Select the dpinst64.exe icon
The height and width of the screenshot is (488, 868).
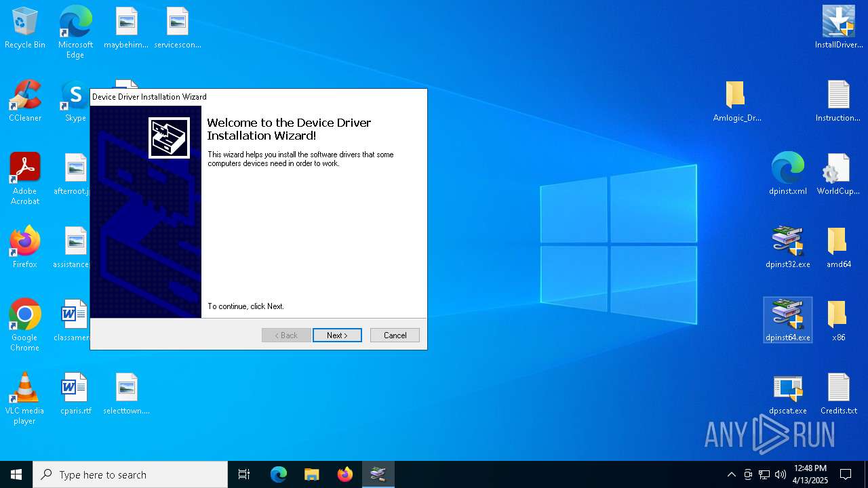click(788, 320)
